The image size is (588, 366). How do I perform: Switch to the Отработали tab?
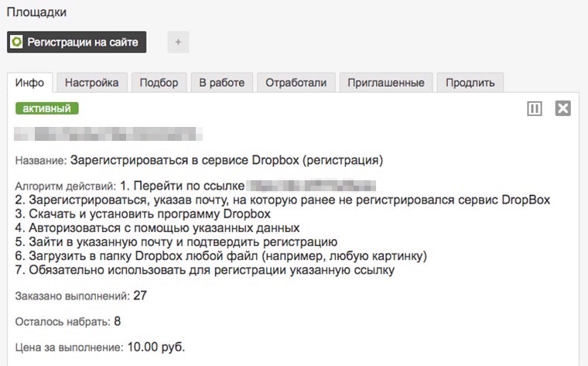click(296, 83)
